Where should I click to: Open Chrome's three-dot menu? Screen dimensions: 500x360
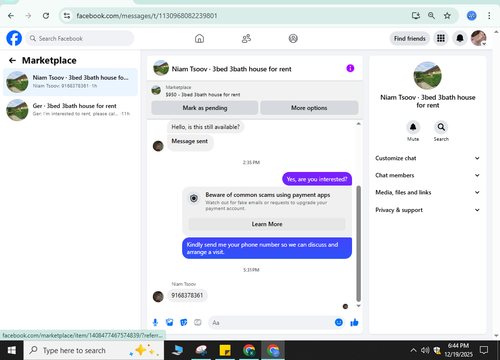[489, 16]
